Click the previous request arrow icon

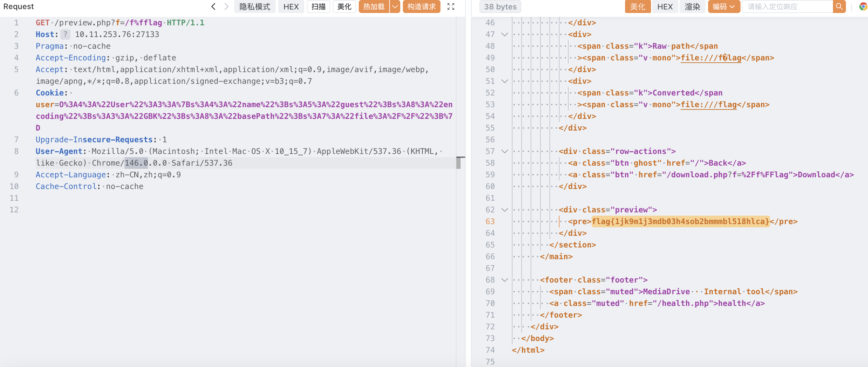pyautogui.click(x=213, y=7)
